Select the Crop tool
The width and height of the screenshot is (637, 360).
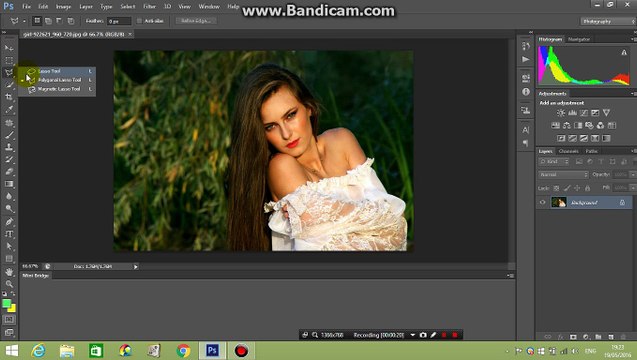coord(9,97)
